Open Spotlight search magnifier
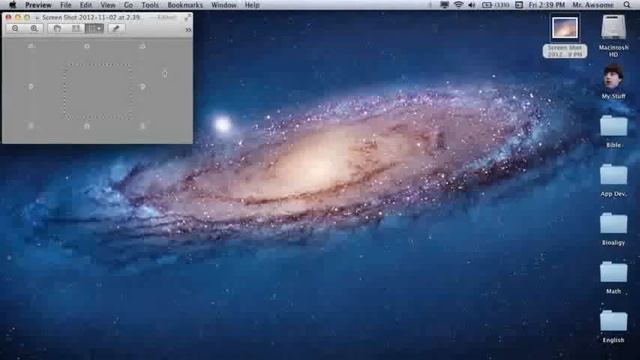 tap(627, 5)
